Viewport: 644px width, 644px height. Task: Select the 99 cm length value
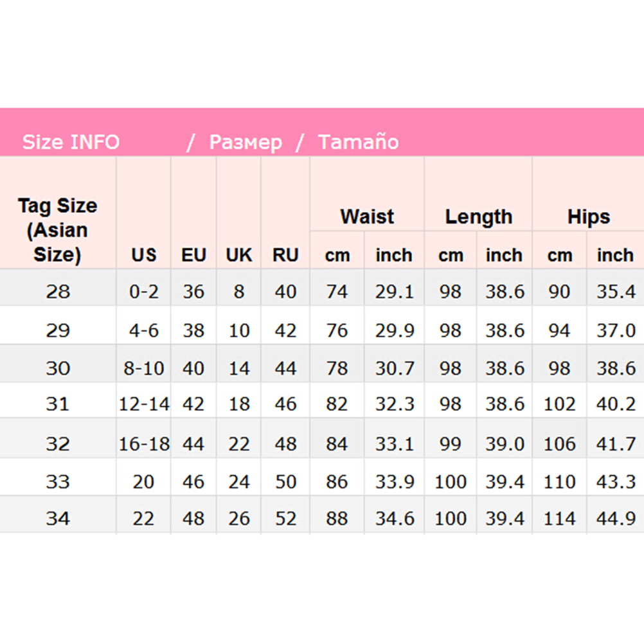[x=450, y=444]
